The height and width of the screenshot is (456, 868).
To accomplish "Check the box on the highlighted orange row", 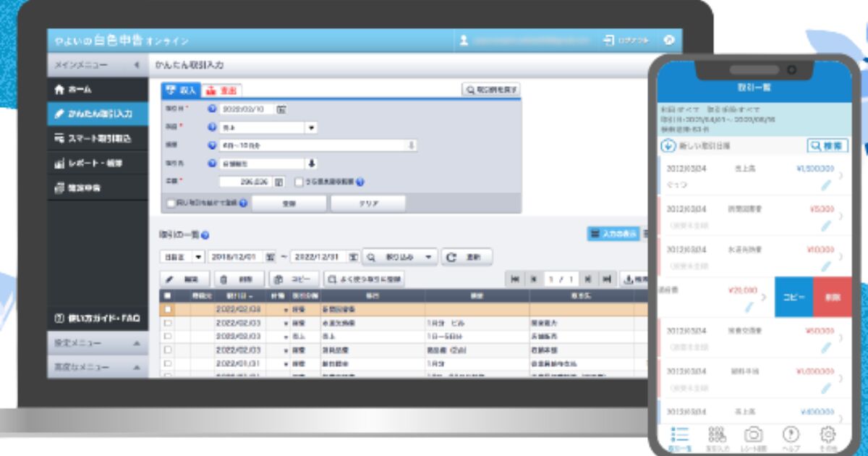I will click(168, 310).
